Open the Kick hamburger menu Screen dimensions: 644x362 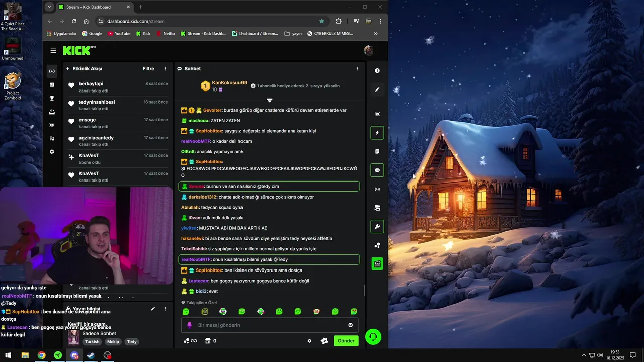pos(53,51)
